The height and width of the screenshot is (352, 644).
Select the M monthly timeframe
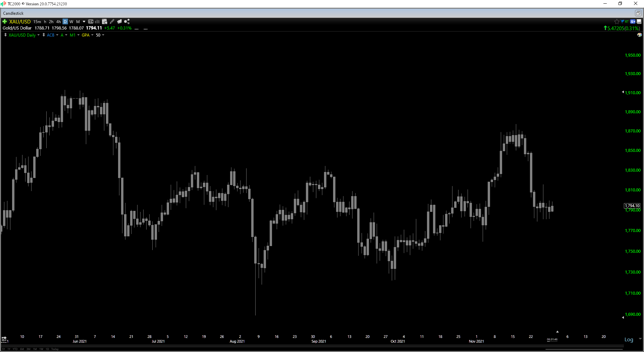pyautogui.click(x=78, y=21)
